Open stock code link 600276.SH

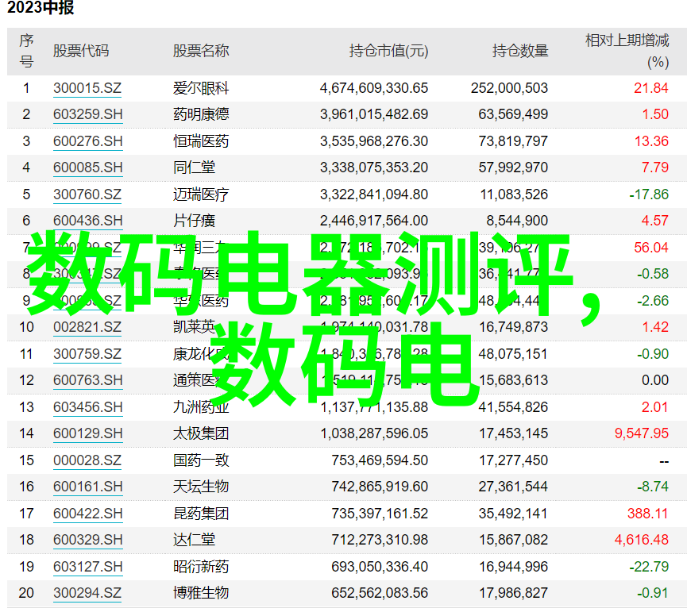click(87, 141)
